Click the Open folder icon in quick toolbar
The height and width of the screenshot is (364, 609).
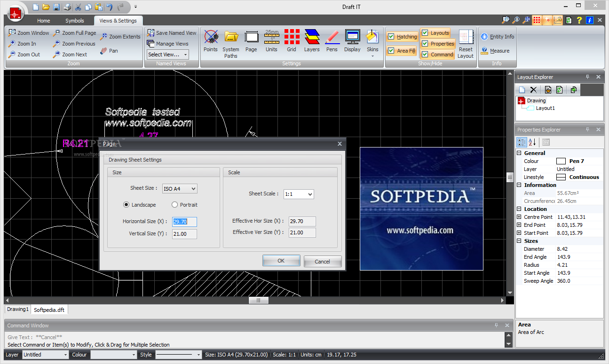46,7
